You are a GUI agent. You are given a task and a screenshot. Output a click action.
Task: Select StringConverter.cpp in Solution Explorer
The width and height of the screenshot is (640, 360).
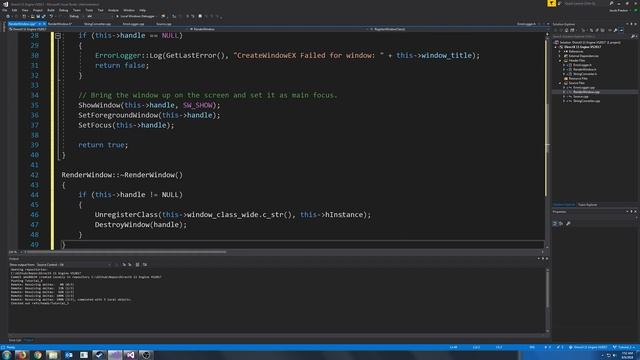click(x=587, y=101)
